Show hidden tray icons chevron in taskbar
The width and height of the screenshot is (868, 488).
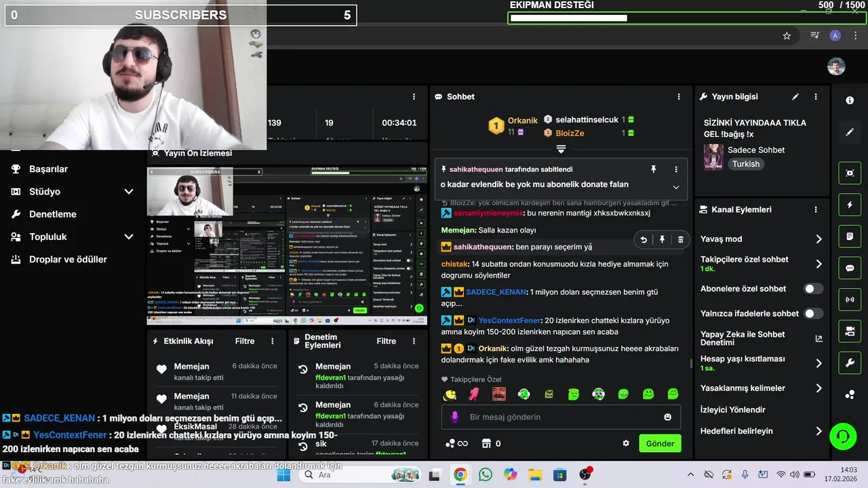click(x=690, y=475)
